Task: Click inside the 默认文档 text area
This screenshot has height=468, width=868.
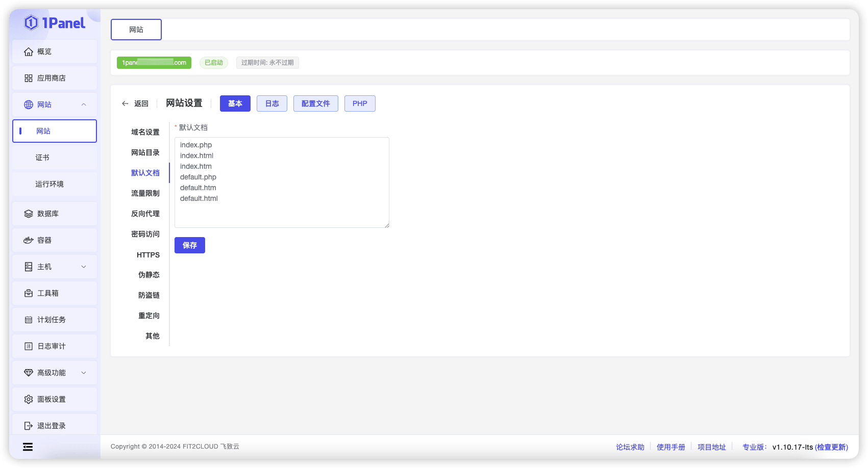Action: click(x=282, y=183)
